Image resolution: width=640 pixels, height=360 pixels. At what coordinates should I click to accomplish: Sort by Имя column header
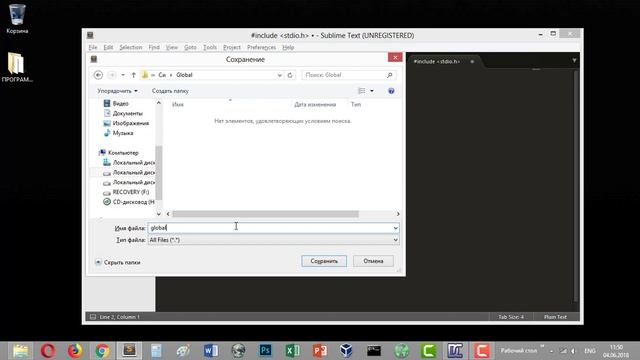pyautogui.click(x=178, y=104)
